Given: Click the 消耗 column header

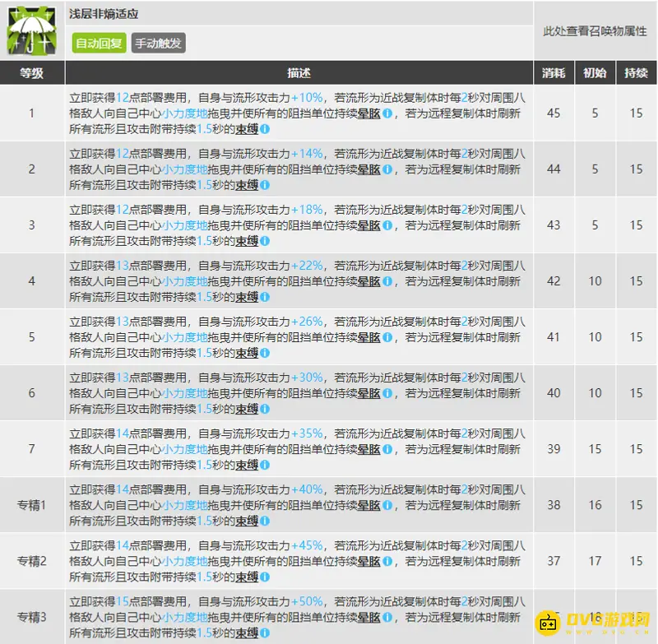Looking at the screenshot, I should [x=554, y=73].
